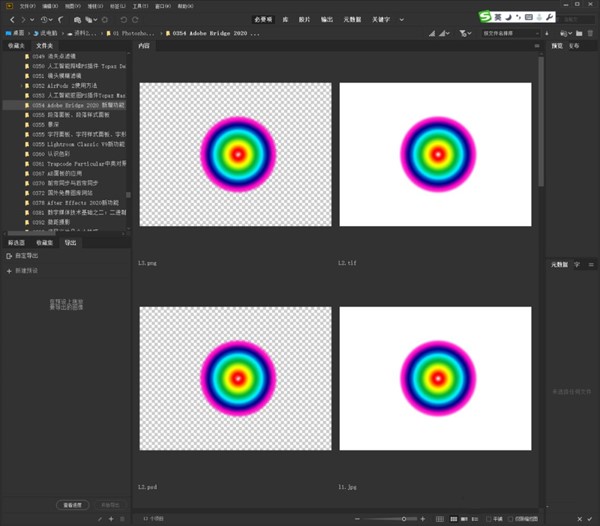Click the rotate counterclockwise icon

coord(122,19)
